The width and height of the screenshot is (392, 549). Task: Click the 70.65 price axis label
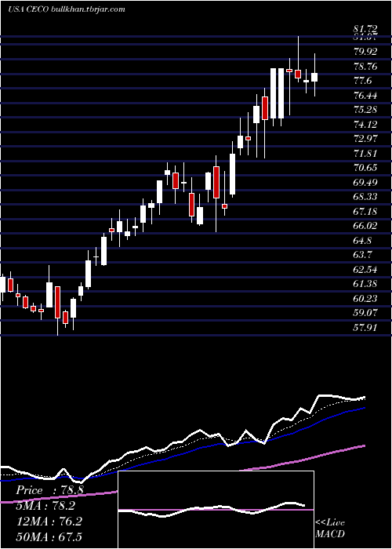pos(365,168)
